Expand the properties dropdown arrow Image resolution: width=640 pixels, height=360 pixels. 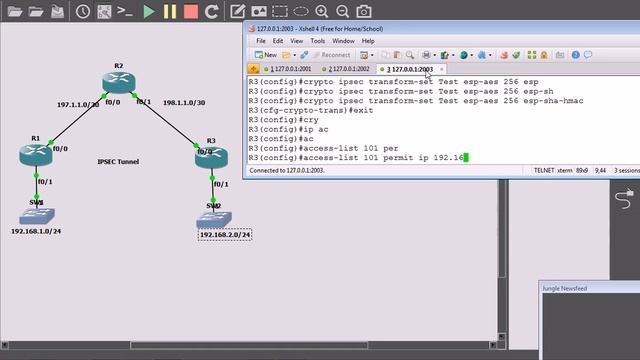372,55
